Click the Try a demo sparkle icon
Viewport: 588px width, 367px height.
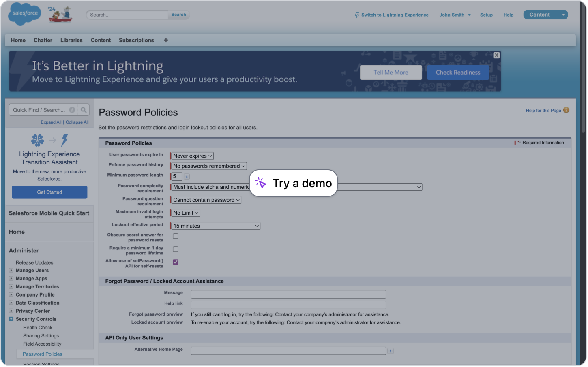click(x=261, y=183)
